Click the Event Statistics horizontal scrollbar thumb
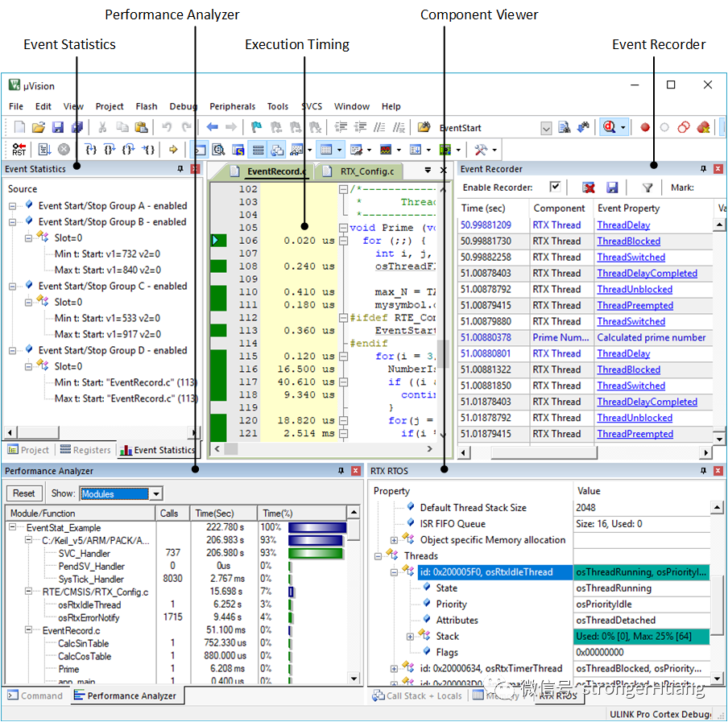 click(38, 432)
